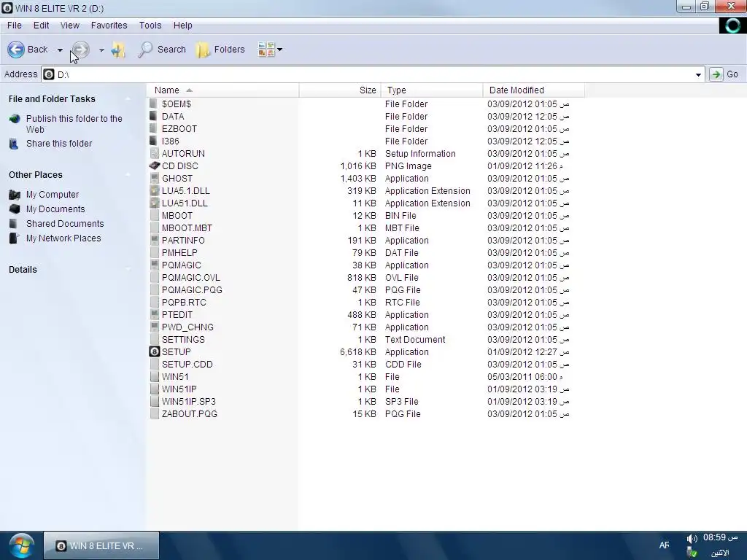747x560 pixels.
Task: Click My Computer icon in Other Places
Action: [x=15, y=194]
